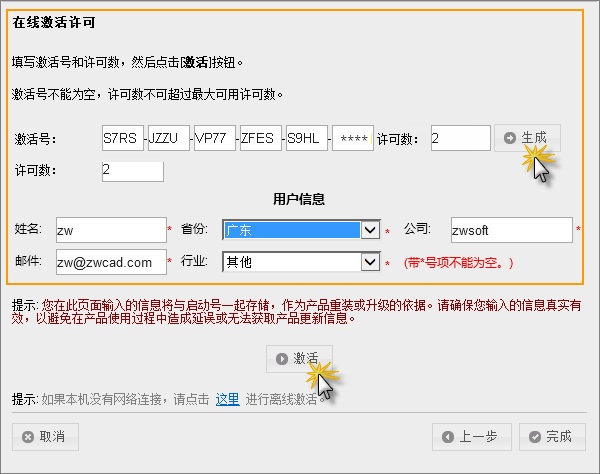Click the JZZU activation code field
This screenshot has height=474, width=600.
(168, 138)
